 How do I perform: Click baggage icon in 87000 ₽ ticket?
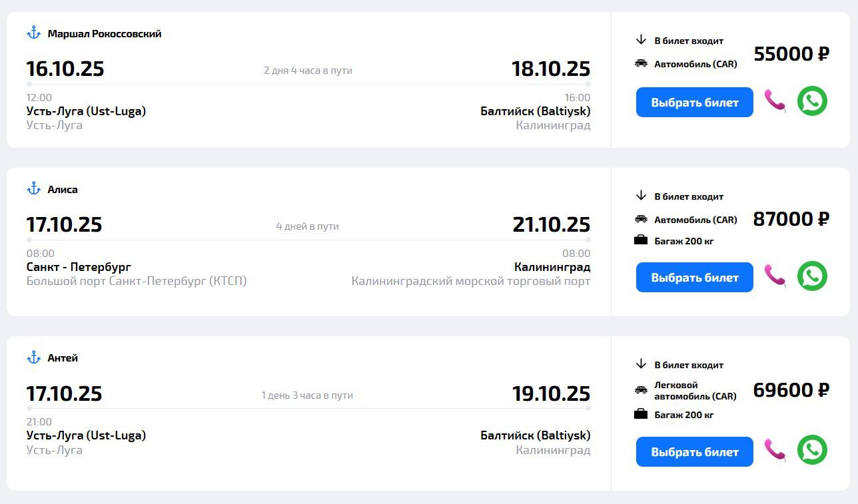click(x=641, y=240)
